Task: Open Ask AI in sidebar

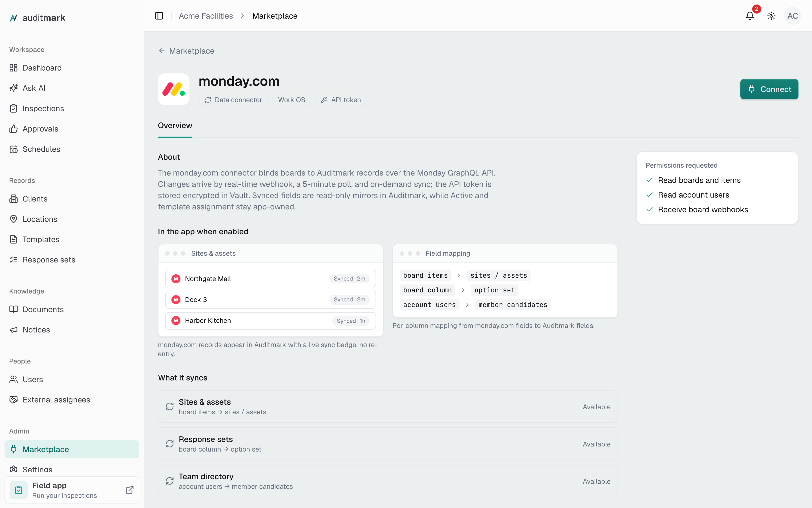Action: (x=72, y=88)
